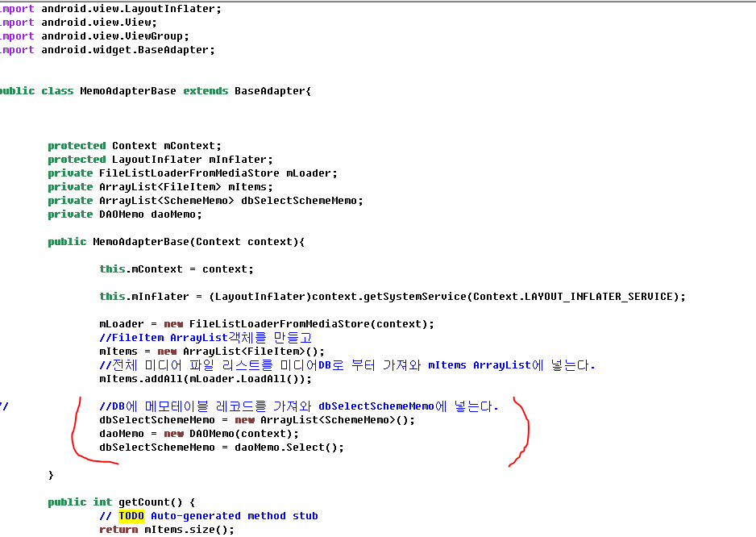
Task: Click the highlighted TODO marker
Action: click(131, 516)
